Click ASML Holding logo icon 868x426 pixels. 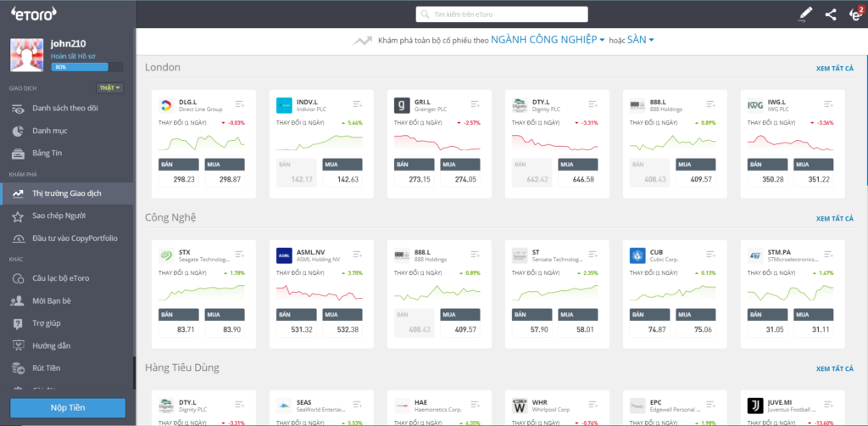point(284,255)
